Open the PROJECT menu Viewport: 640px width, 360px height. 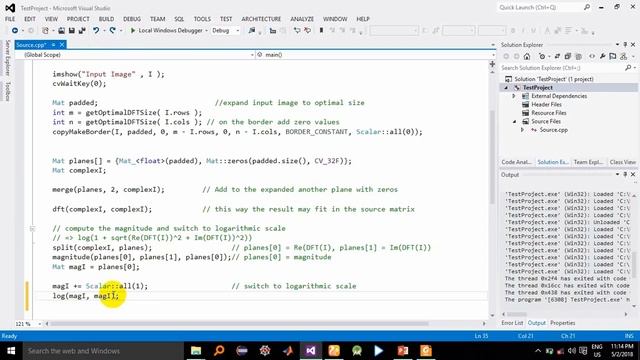78,19
